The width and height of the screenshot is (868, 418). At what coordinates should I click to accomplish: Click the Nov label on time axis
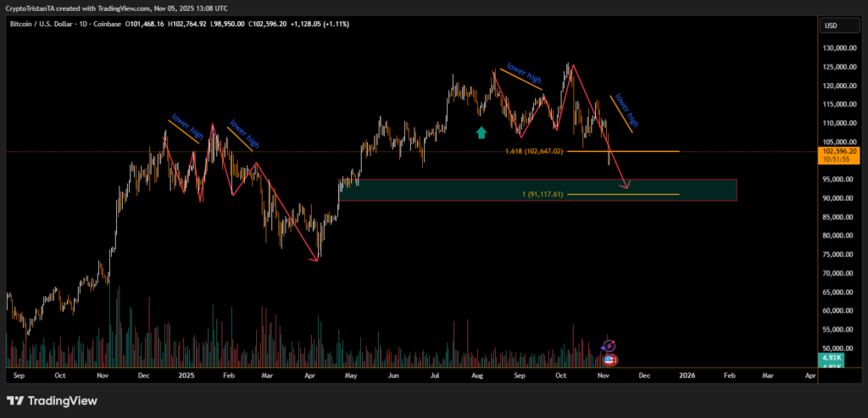click(x=603, y=374)
